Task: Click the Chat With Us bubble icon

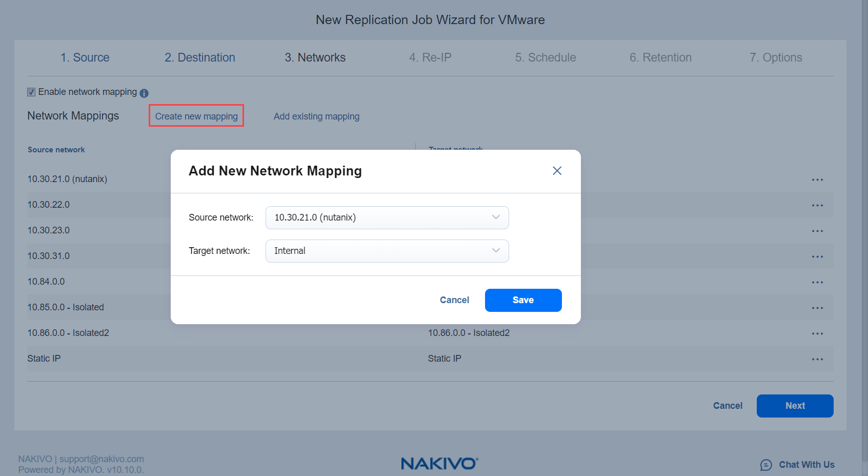Action: (x=766, y=465)
